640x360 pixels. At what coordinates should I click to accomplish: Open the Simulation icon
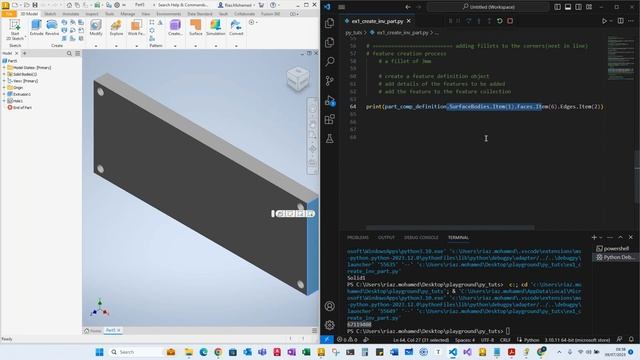(x=216, y=28)
